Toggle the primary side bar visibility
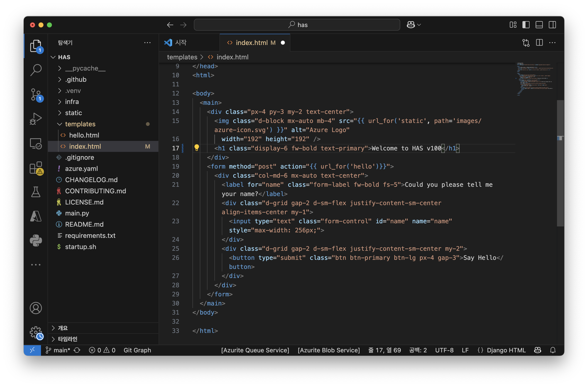This screenshot has width=588, height=387. [x=526, y=25]
